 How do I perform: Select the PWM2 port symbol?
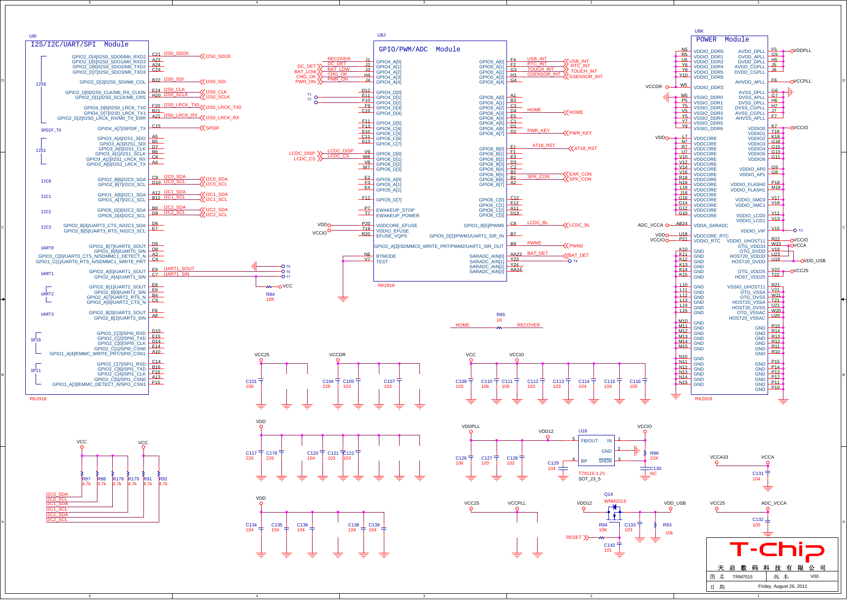coord(566,246)
